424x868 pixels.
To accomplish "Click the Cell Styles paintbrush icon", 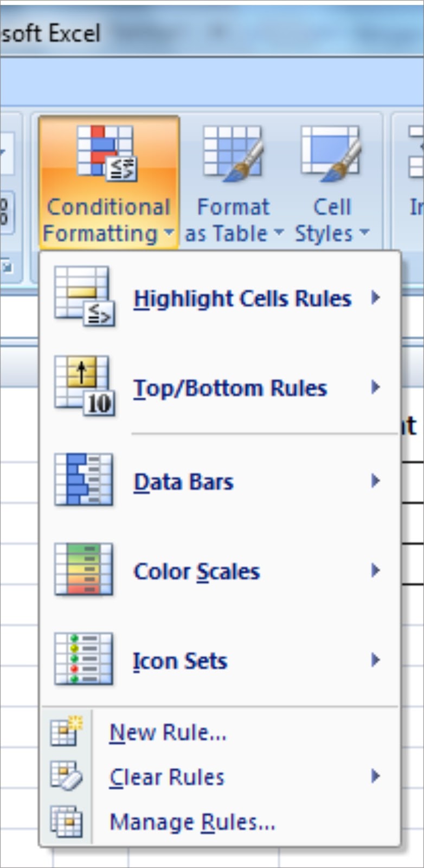I will coord(331,154).
